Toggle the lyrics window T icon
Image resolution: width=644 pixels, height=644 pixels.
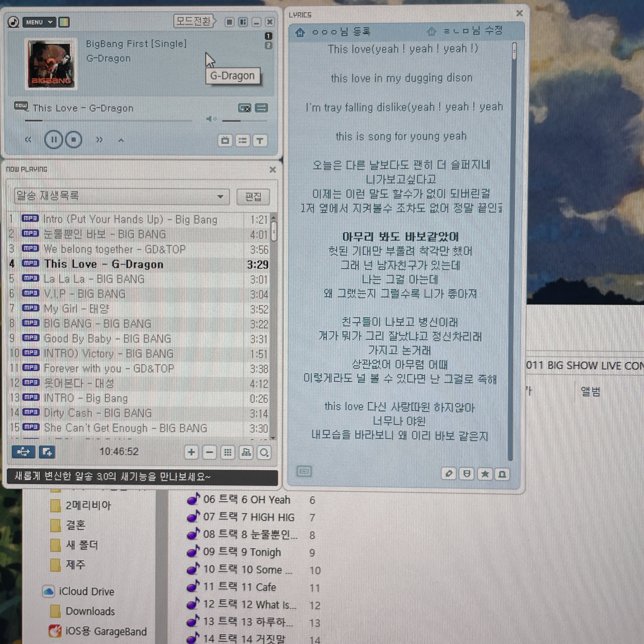tap(260, 141)
